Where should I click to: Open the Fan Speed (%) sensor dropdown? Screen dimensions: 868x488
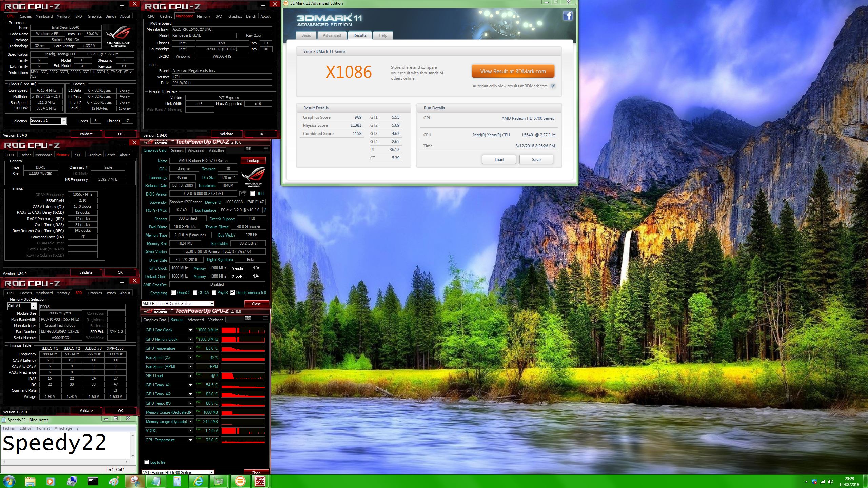(191, 358)
